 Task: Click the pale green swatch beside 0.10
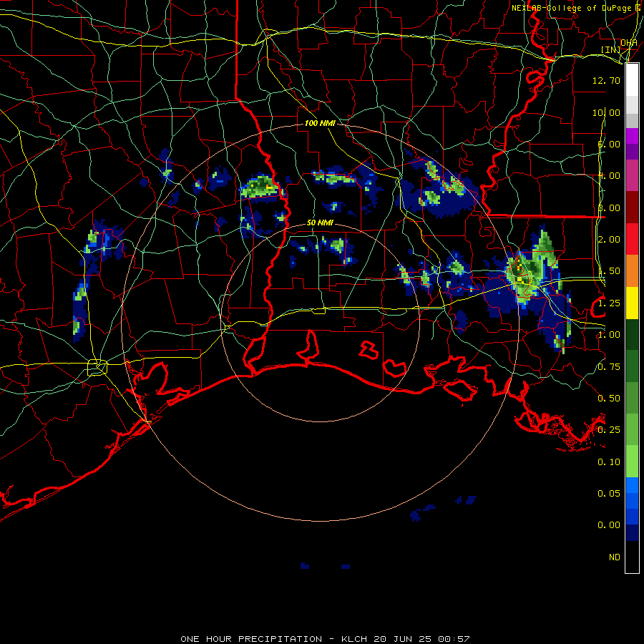(x=632, y=462)
